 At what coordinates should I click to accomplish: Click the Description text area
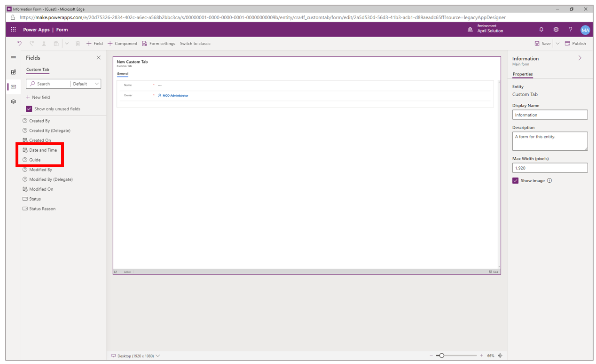pyautogui.click(x=550, y=141)
